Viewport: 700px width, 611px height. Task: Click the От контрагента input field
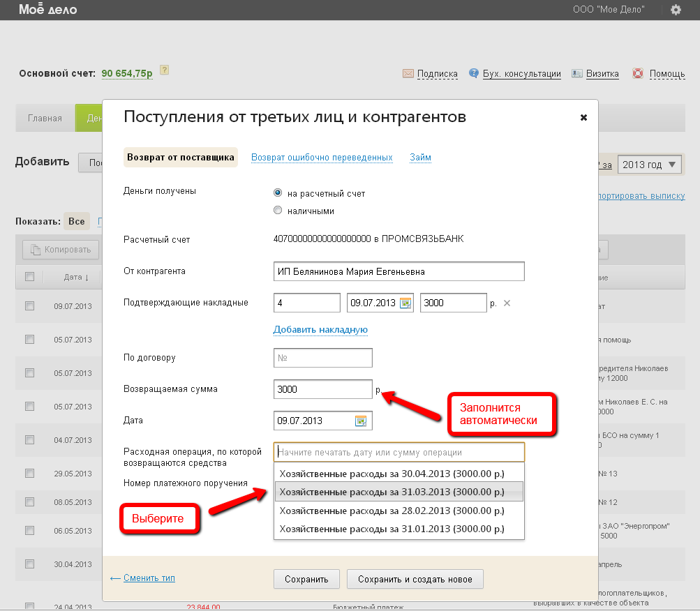[399, 271]
